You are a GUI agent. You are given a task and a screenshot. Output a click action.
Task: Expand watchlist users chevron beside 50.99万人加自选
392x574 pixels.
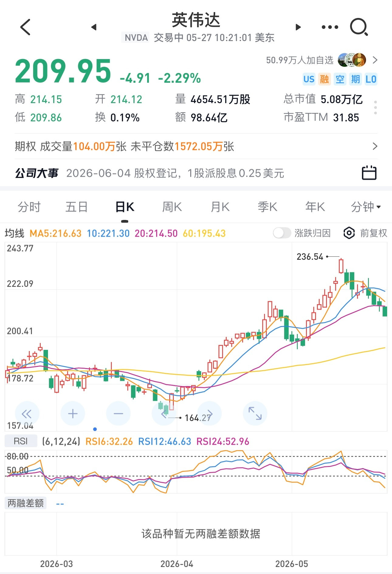375,60
